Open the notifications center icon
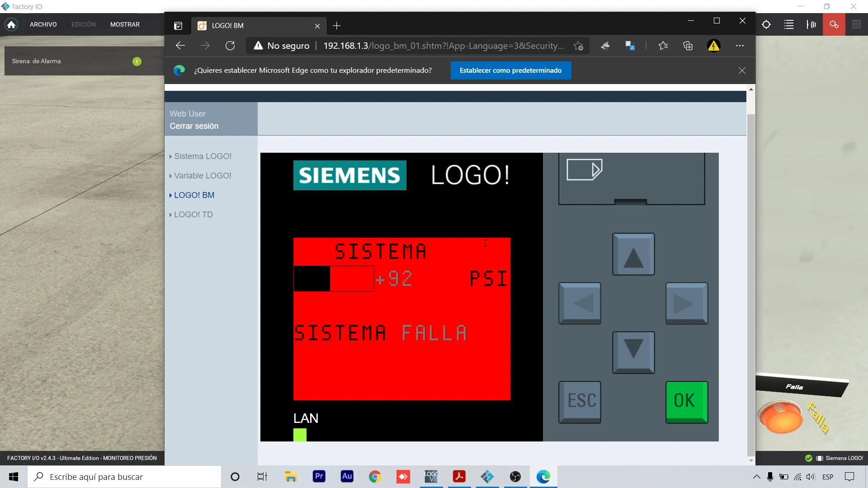Image resolution: width=868 pixels, height=488 pixels. coord(849,477)
